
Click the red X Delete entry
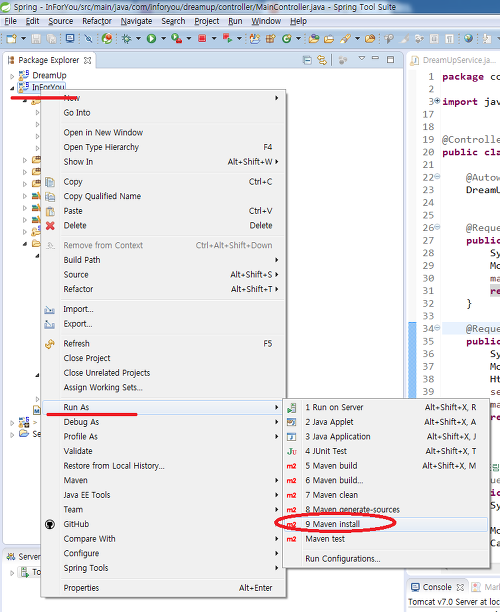163,226
